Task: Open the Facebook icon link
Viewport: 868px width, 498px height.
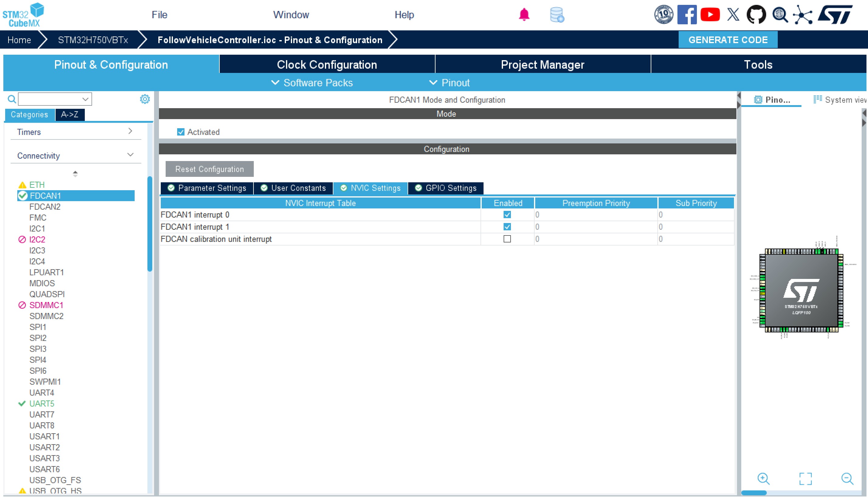Action: pos(687,14)
